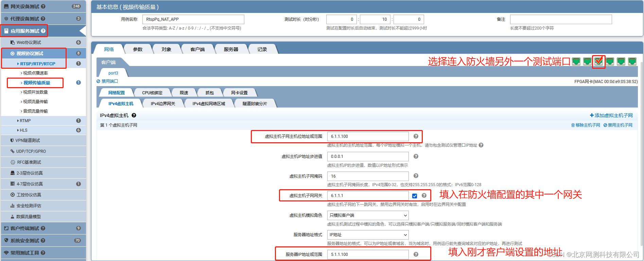
Task: Select 音频流量传输 in the tree
Action: [x=35, y=111]
